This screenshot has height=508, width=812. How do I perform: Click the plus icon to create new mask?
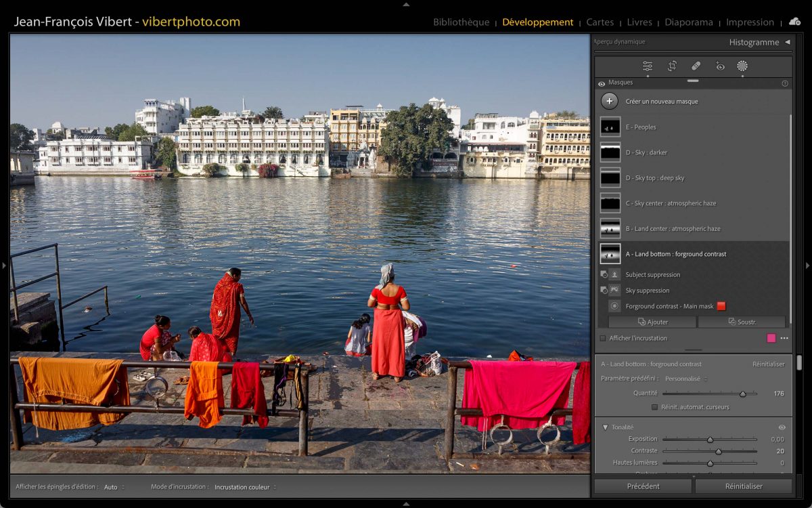coord(610,101)
